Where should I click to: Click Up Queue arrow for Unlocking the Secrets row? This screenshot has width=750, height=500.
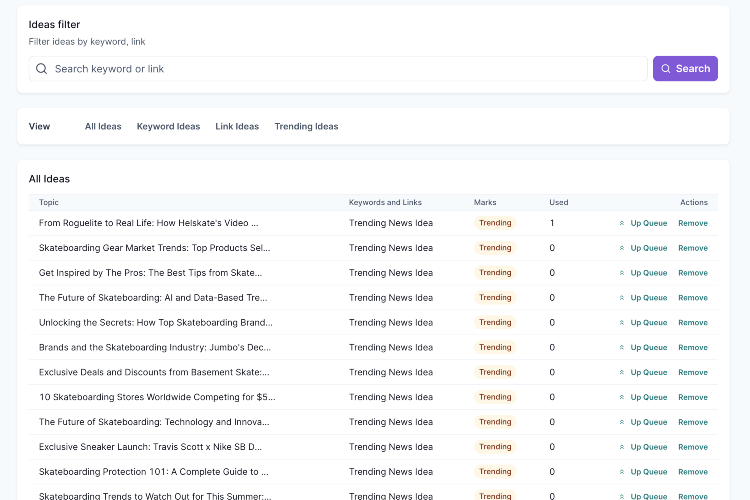(622, 323)
